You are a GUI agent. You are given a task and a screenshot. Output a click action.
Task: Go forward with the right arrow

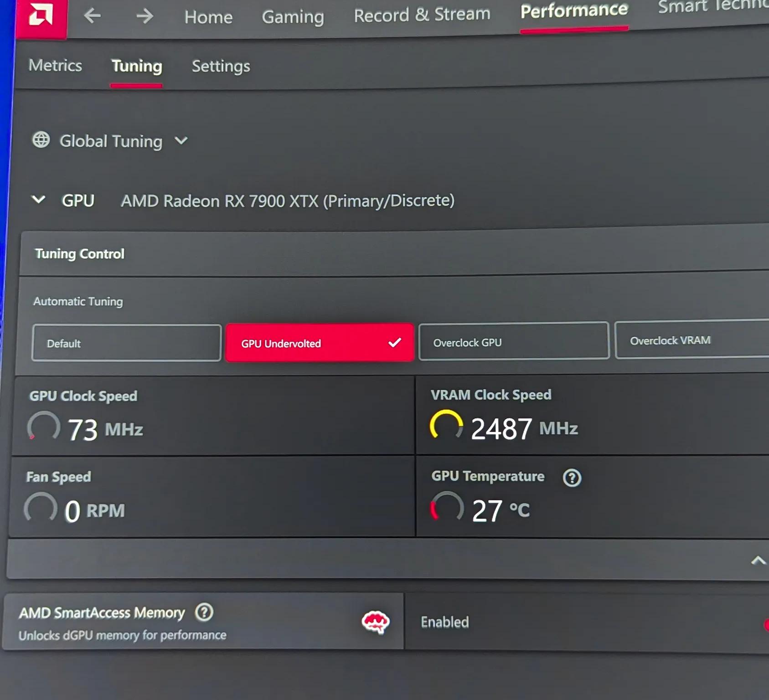click(145, 16)
